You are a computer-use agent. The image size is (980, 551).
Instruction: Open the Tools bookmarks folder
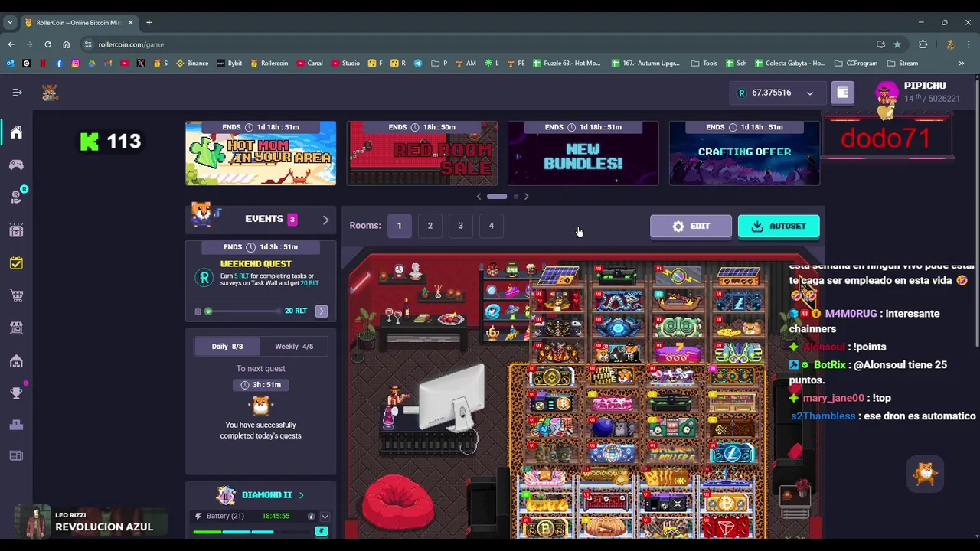click(x=704, y=63)
